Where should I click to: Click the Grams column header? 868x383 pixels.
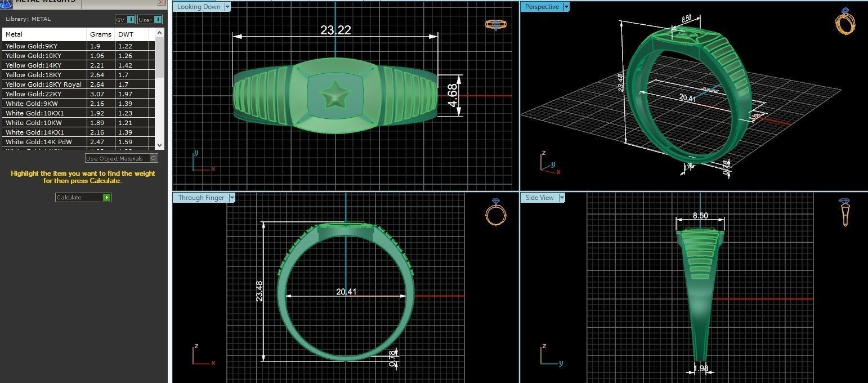101,34
